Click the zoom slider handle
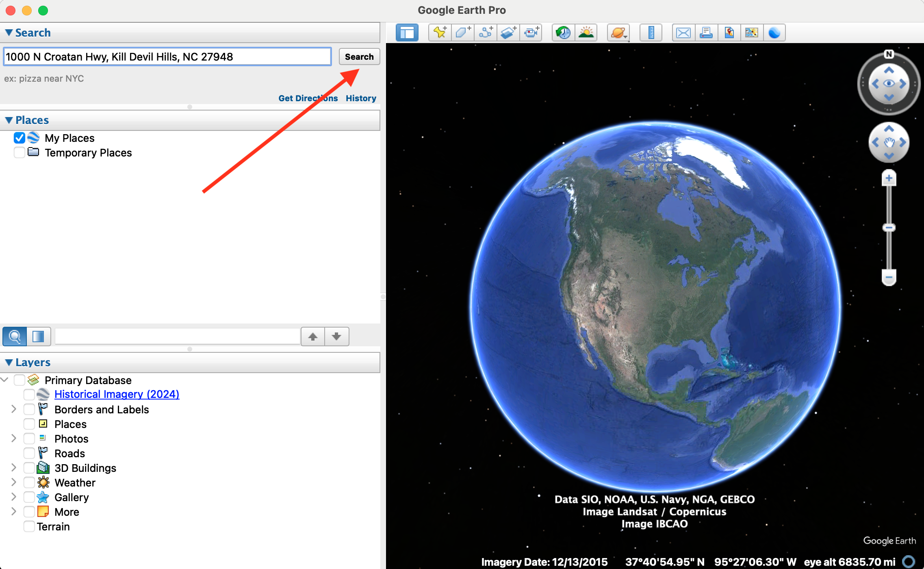924x569 pixels. click(x=889, y=228)
